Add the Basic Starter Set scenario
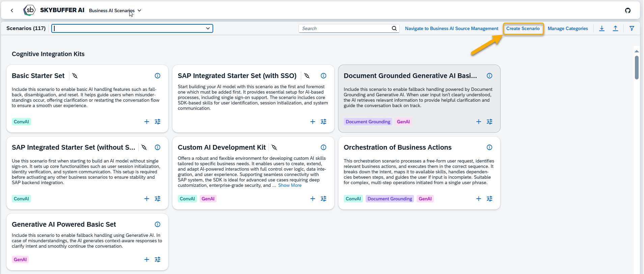The width and height of the screenshot is (644, 274). coord(147,122)
